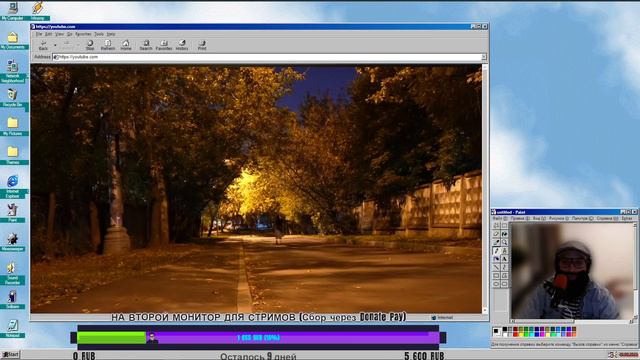Select Solitaire desktop icon

pos(13,299)
